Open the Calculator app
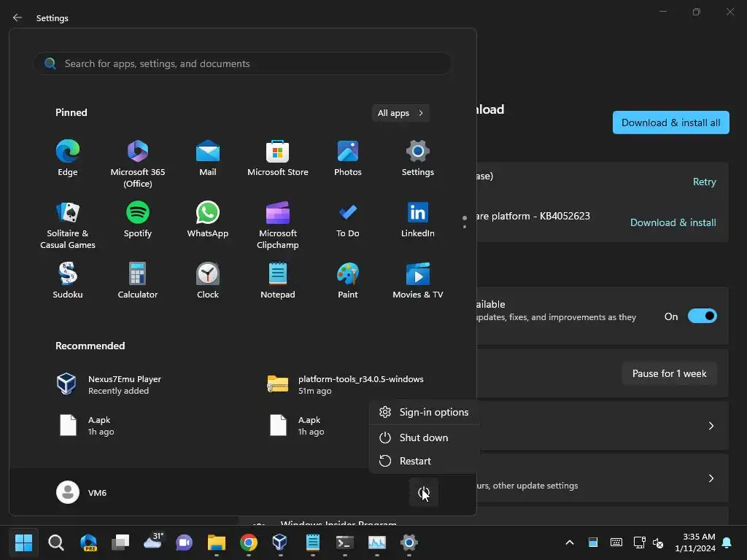 pyautogui.click(x=138, y=281)
